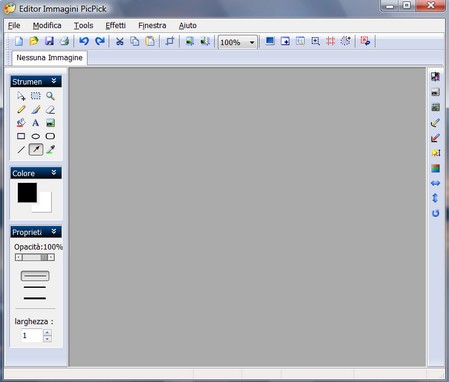The width and height of the screenshot is (449, 382).
Task: Collapse the Strumenti panel
Action: [54, 81]
